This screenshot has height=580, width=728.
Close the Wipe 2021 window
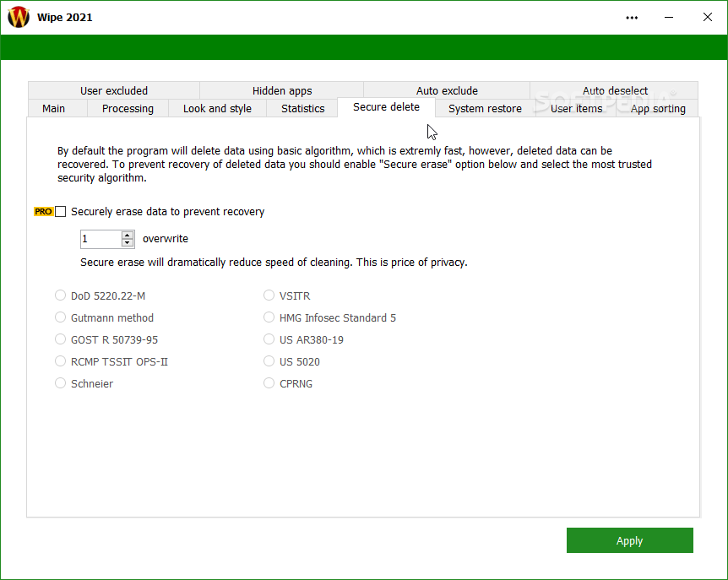pos(707,17)
